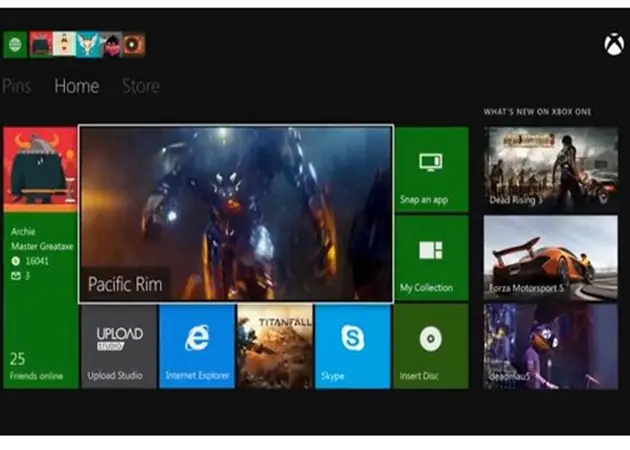Click the gamertag name Archie

click(23, 232)
